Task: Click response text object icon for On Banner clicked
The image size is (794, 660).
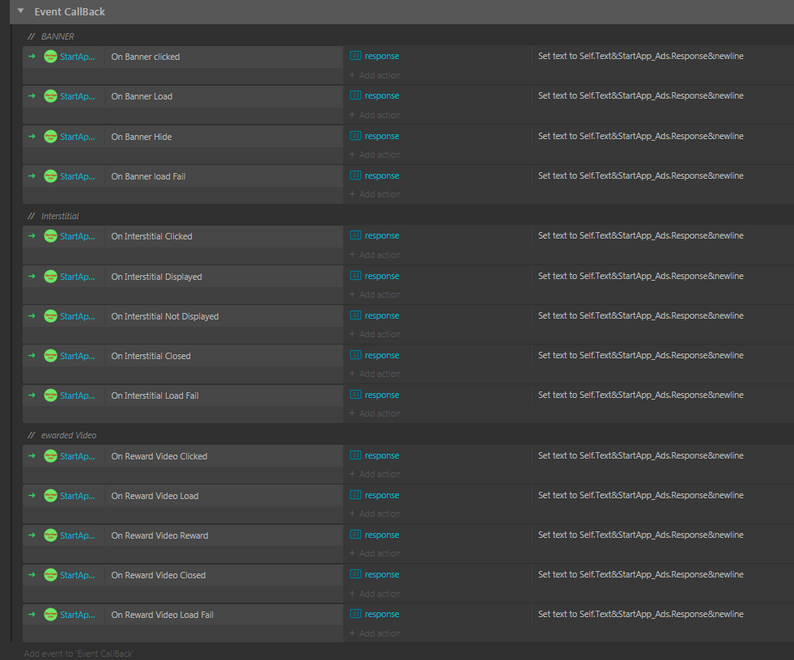Action: click(x=355, y=56)
